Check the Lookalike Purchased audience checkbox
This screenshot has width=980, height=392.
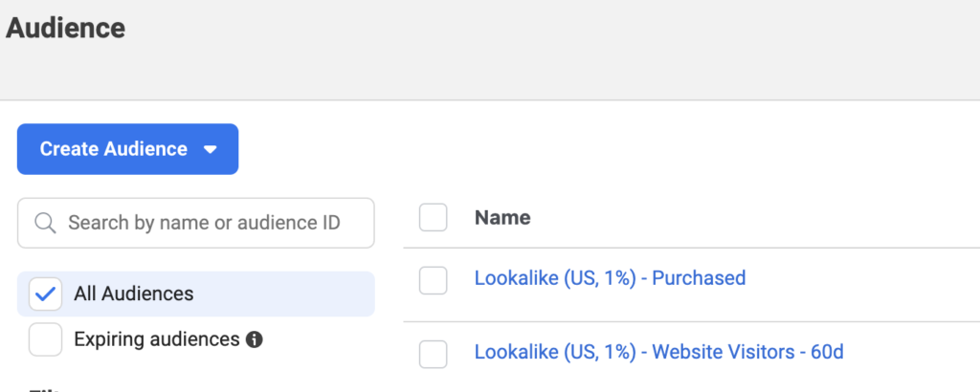(434, 280)
